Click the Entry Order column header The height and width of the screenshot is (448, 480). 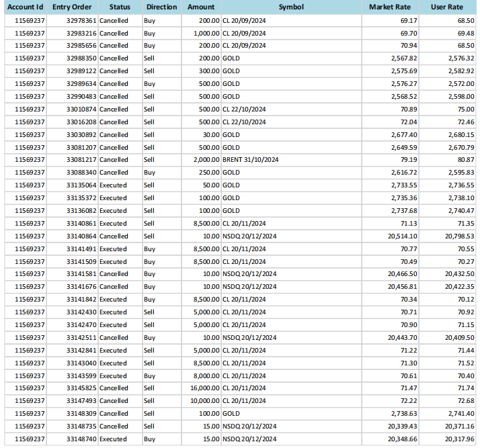[x=71, y=7]
